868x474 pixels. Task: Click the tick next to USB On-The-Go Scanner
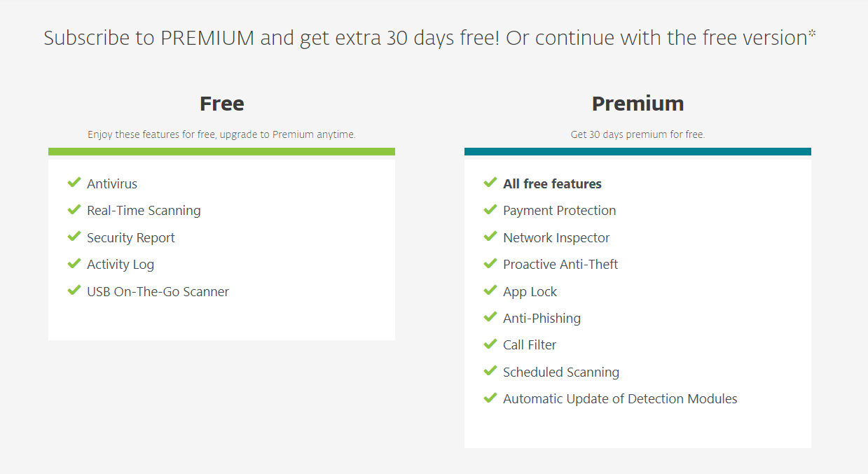point(74,290)
